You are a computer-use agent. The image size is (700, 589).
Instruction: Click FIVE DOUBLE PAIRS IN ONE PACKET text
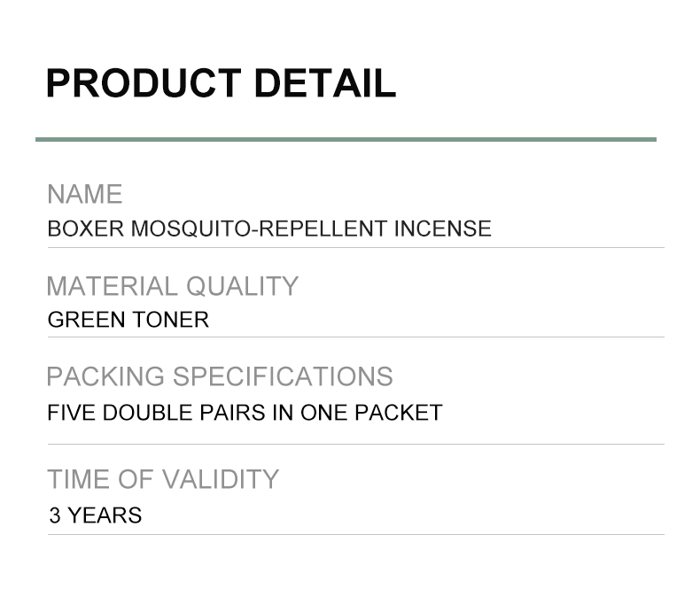click(245, 413)
